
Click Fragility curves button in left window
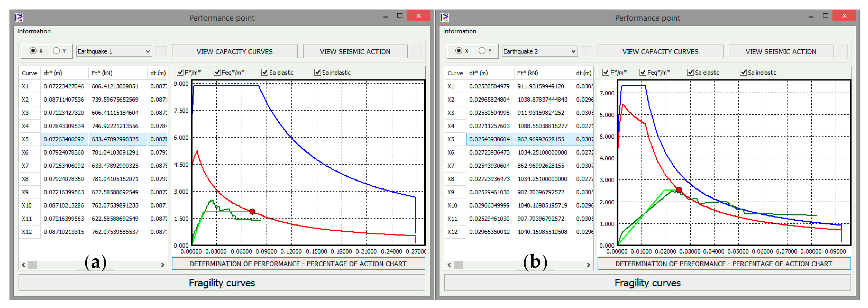(222, 283)
